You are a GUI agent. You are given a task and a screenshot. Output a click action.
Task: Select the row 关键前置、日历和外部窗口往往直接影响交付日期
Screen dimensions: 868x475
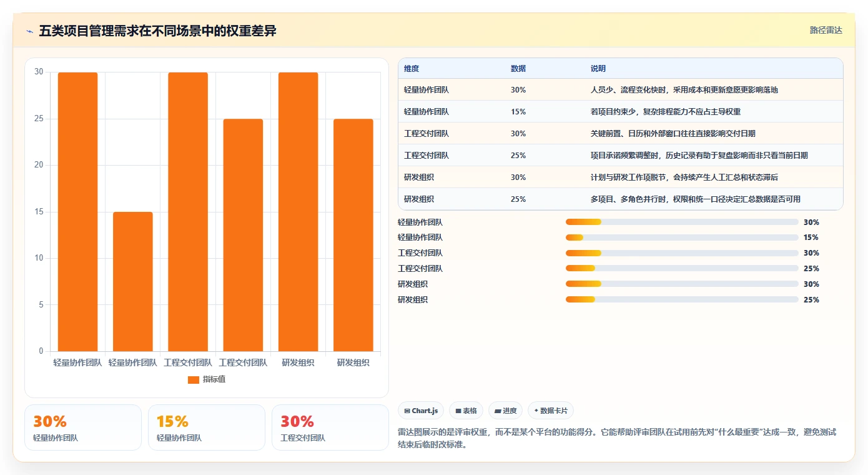(620, 133)
